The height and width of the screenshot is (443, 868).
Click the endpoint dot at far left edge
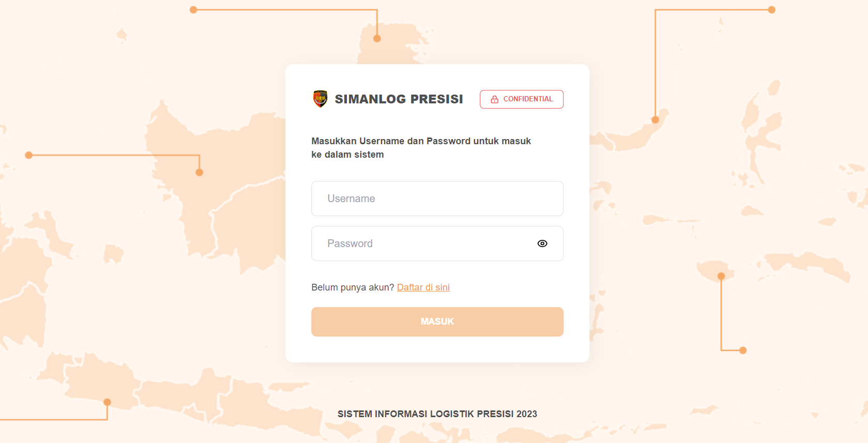pyautogui.click(x=29, y=155)
